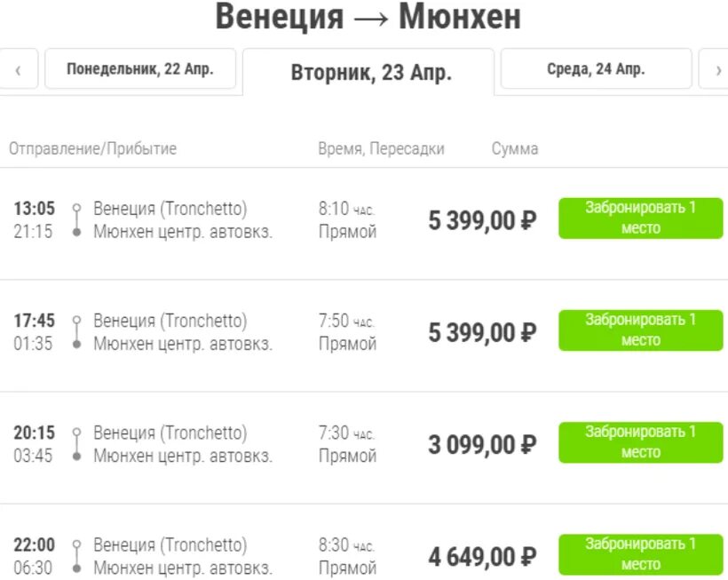Book one seat on the 13:05 departure

tap(640, 218)
